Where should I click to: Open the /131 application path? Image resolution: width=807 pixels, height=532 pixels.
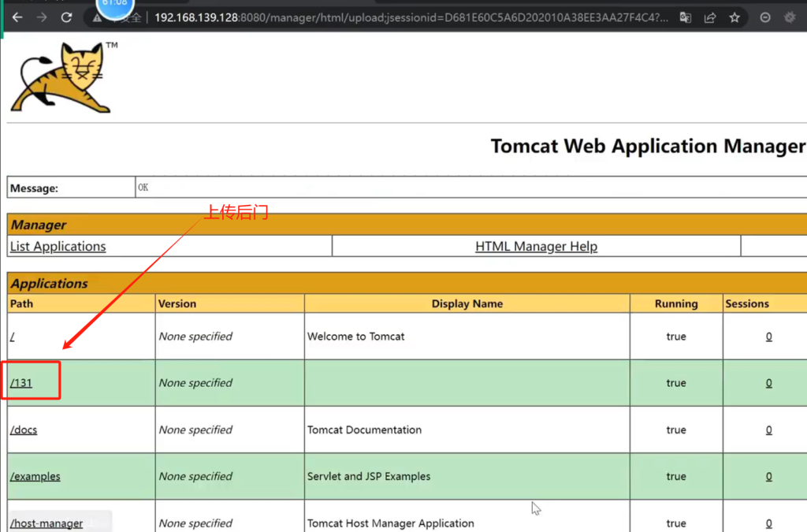pos(21,383)
